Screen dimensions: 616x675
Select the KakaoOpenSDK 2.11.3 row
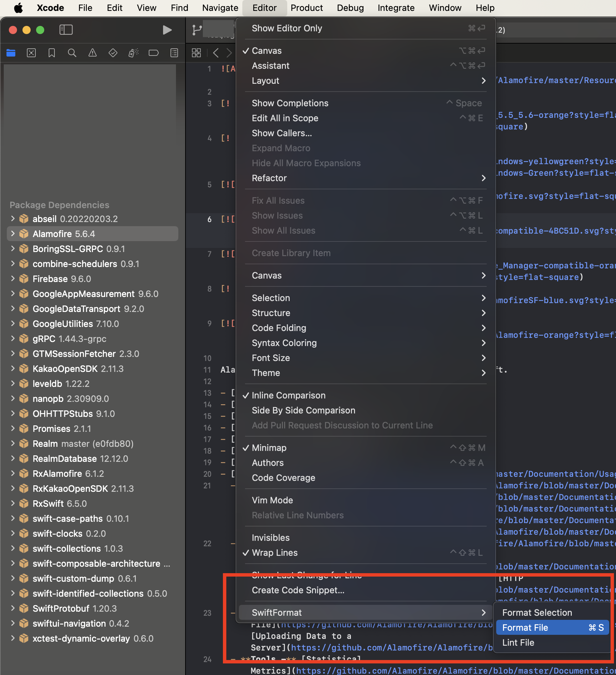(x=93, y=369)
